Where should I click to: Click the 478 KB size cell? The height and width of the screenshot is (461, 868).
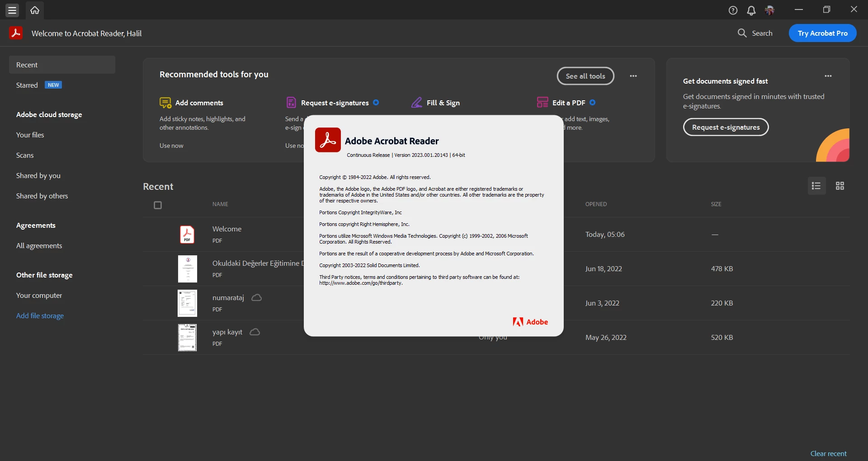(722, 268)
